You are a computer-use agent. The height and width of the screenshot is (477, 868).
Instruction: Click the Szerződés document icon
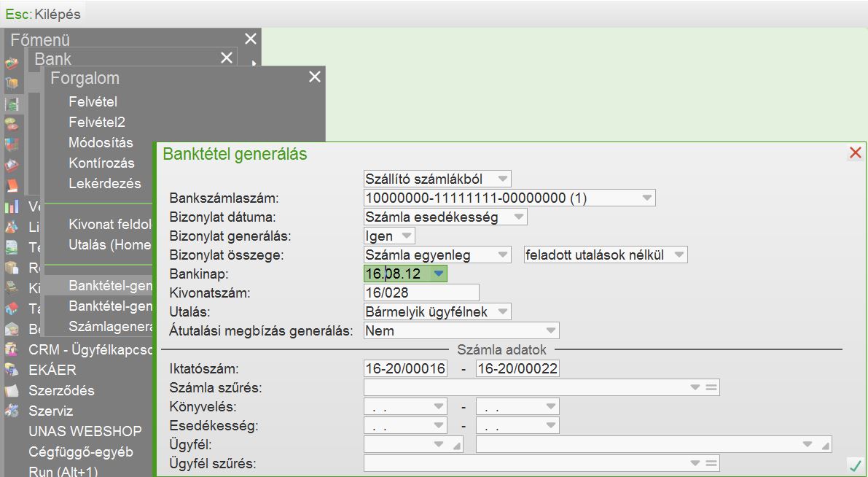point(12,391)
